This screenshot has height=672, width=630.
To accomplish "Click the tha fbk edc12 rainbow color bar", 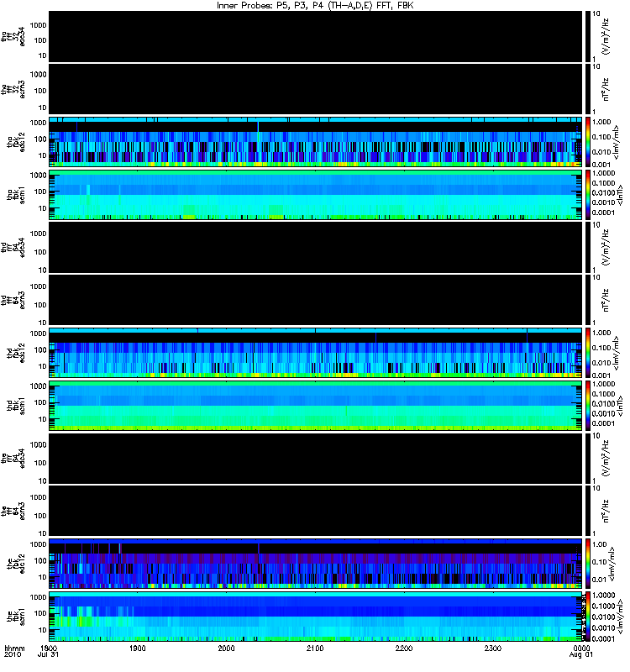I will tap(588, 142).
